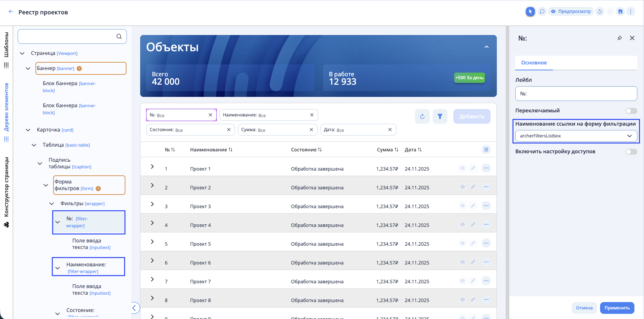Undo the last change in toolbar

(x=600, y=11)
